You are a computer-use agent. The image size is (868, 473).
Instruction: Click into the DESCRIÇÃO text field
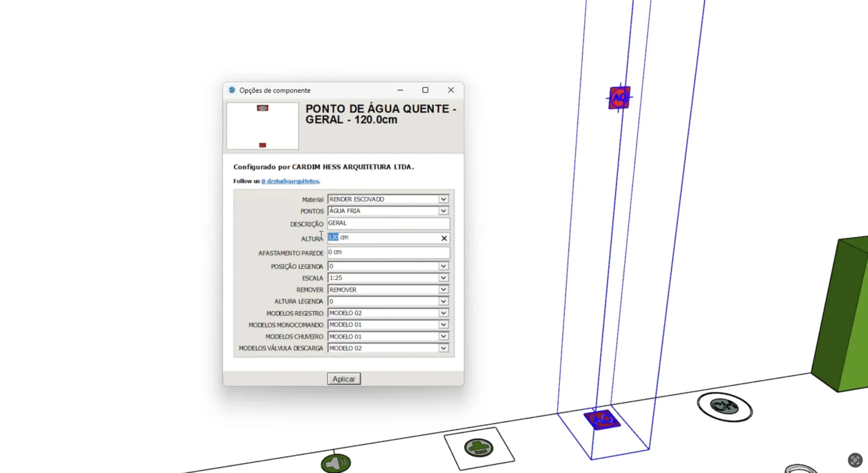click(388, 223)
